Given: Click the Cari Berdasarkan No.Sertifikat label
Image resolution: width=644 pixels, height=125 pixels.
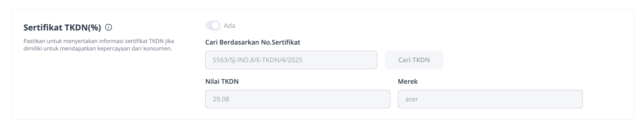Looking at the screenshot, I should pyautogui.click(x=253, y=42).
